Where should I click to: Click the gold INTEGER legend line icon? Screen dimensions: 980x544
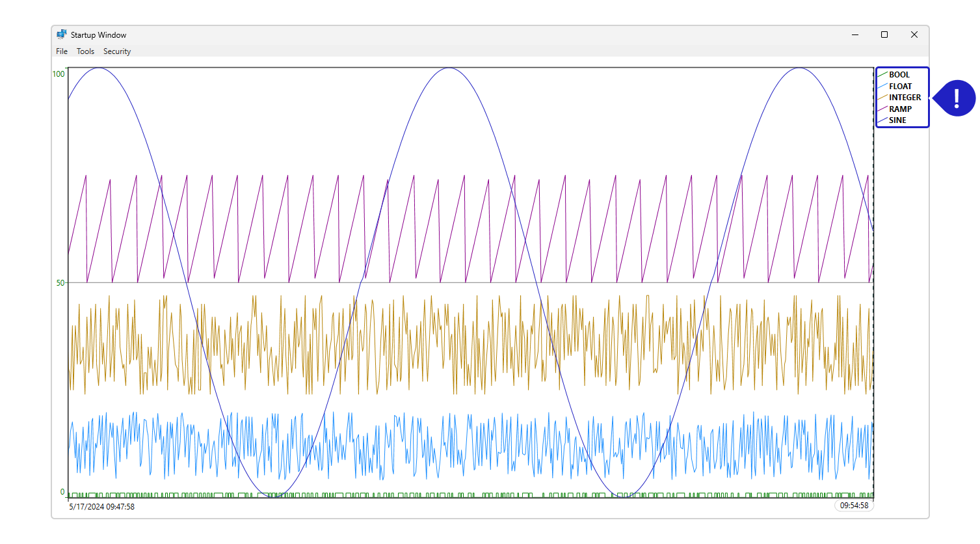click(882, 98)
